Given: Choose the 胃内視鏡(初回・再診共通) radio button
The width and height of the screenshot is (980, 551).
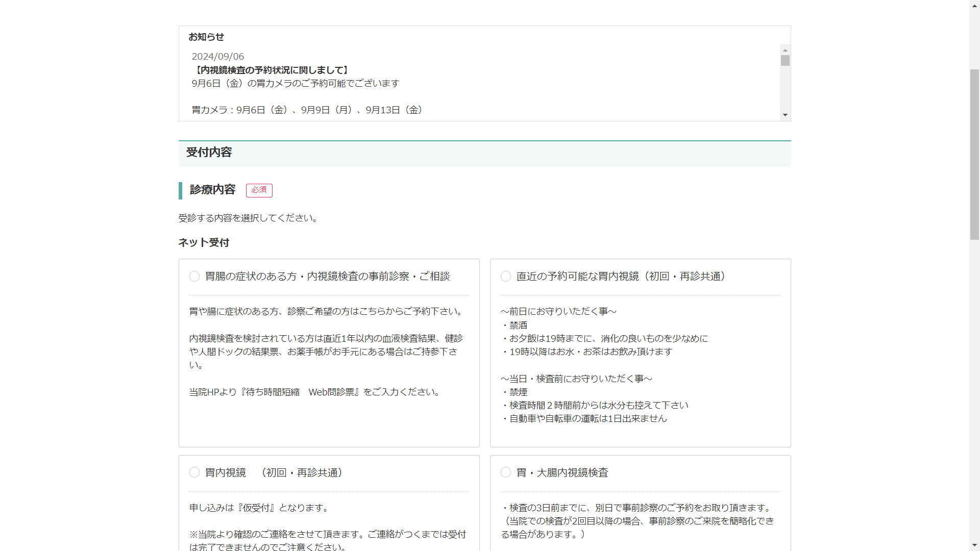Looking at the screenshot, I should 194,472.
